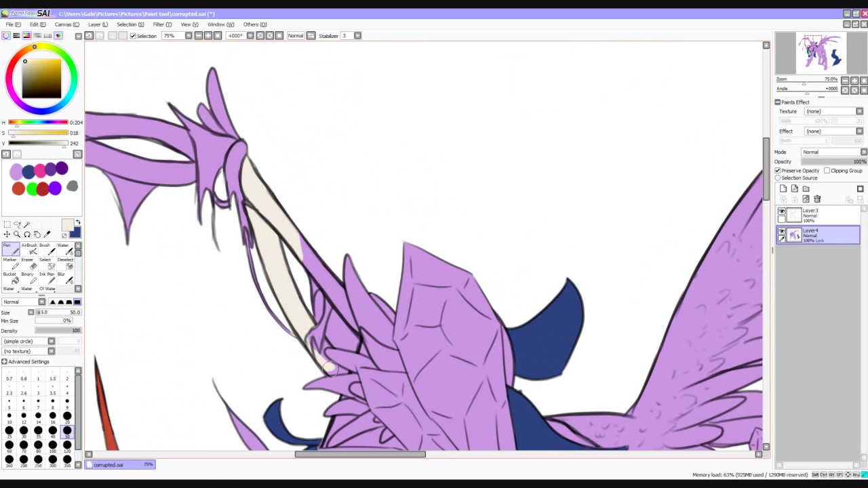Image resolution: width=868 pixels, height=488 pixels.
Task: Select the AirBrush tool
Action: point(29,249)
